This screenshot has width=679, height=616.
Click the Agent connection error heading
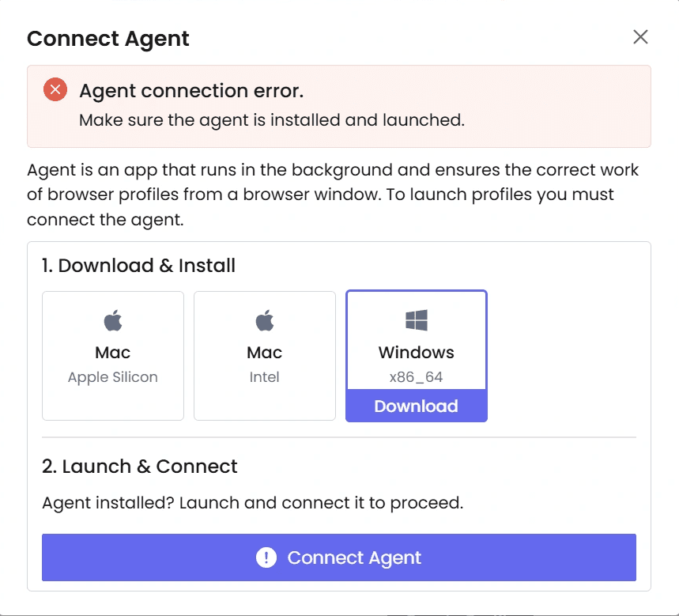pyautogui.click(x=191, y=91)
